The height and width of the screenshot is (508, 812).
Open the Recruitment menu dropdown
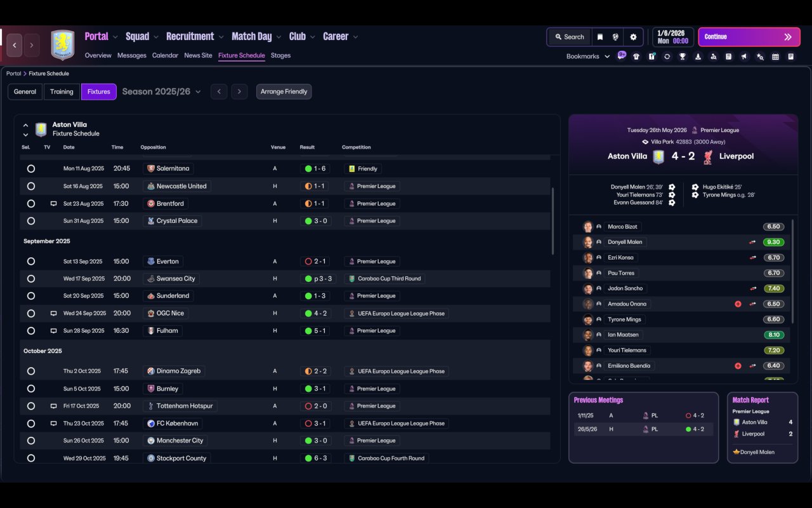tap(195, 37)
